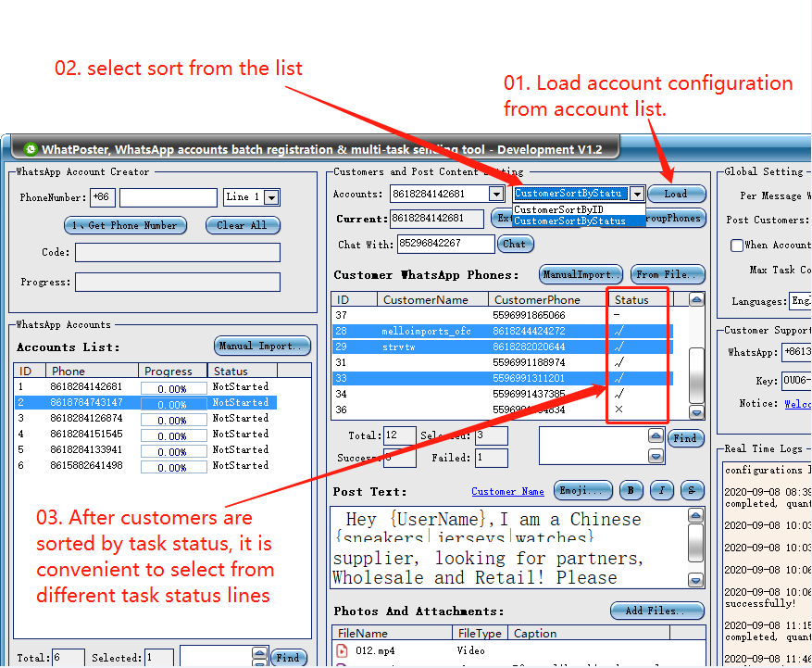Down arrow beside customer Find box
The height and width of the screenshot is (668, 812).
pyautogui.click(x=656, y=456)
